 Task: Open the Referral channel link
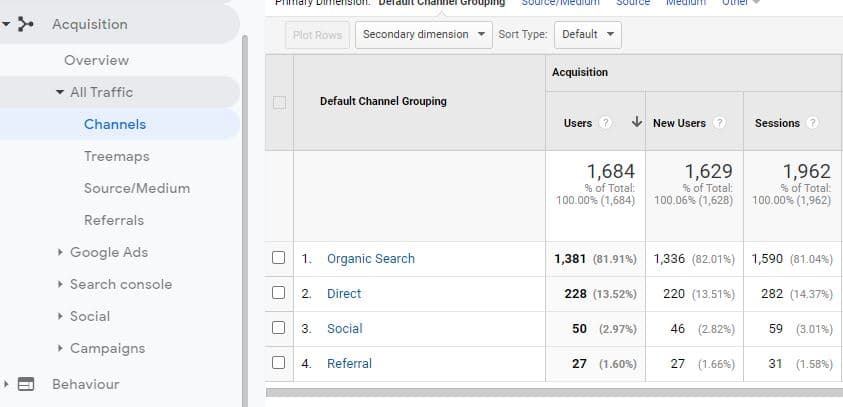[x=349, y=363]
